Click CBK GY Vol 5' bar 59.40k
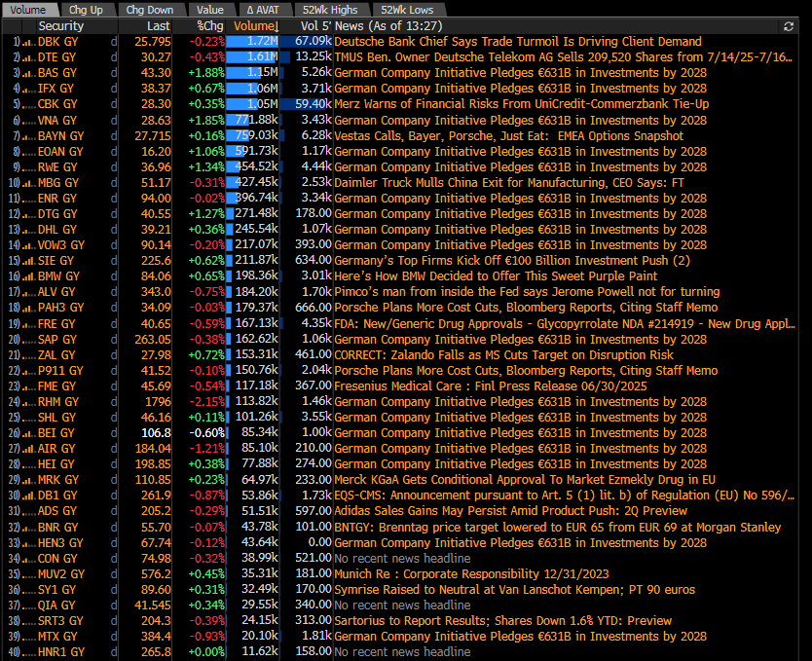 click(x=307, y=104)
